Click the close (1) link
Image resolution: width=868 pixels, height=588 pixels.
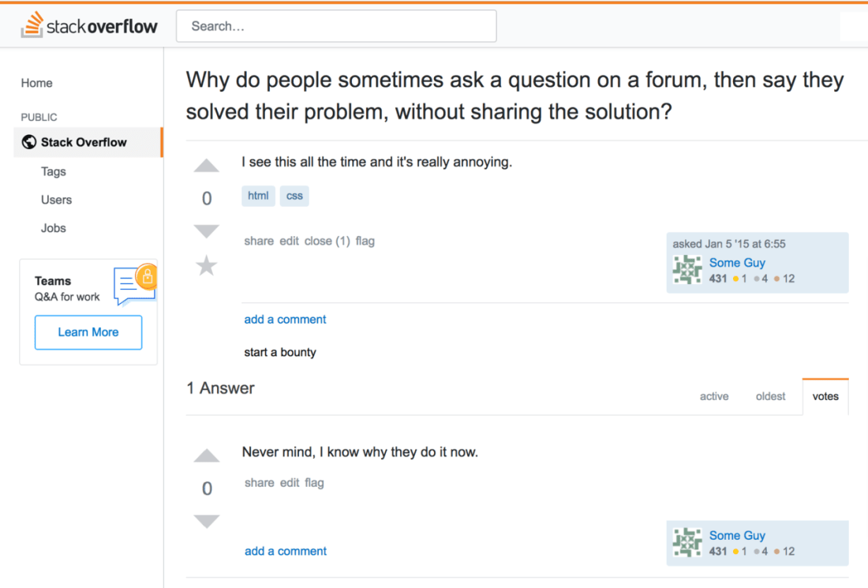(327, 241)
